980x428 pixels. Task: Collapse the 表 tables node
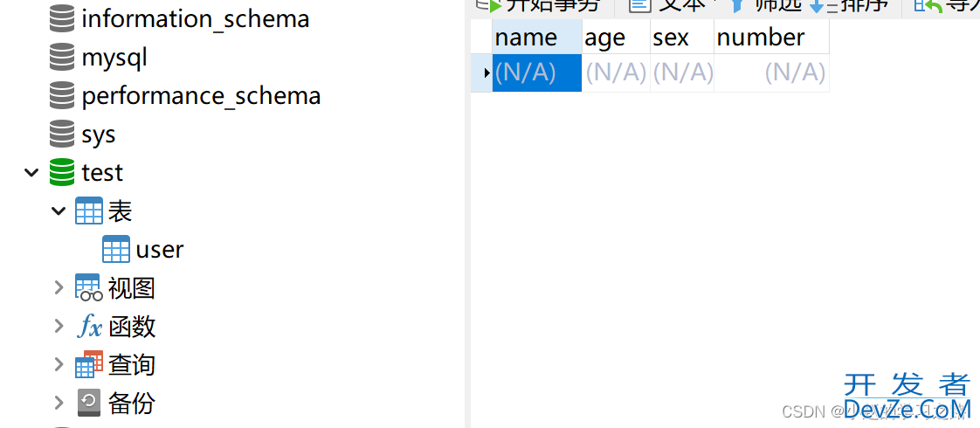click(x=59, y=211)
